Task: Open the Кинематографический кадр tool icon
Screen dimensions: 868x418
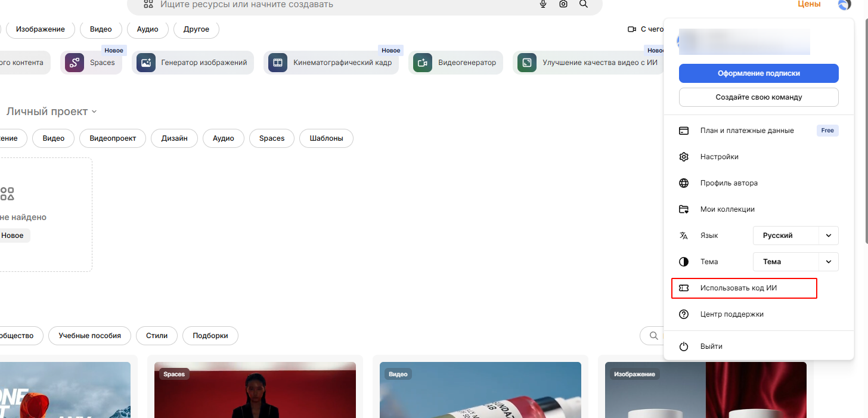Action: click(x=278, y=63)
